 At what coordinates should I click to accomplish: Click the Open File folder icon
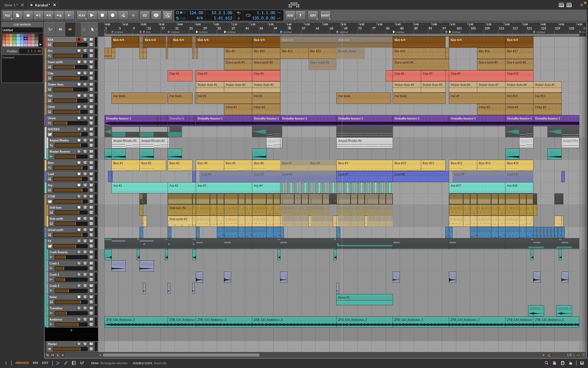pos(28,15)
